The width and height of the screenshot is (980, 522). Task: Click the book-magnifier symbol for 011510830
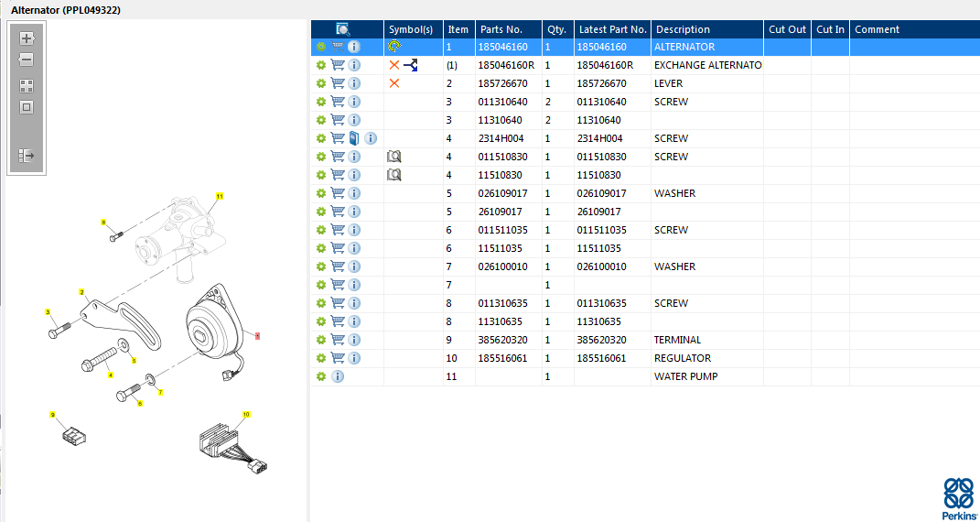point(393,157)
